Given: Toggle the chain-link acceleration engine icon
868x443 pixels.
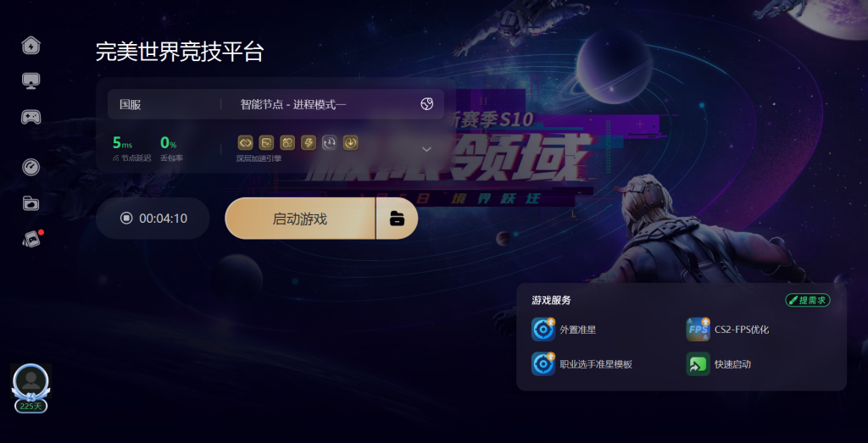Looking at the screenshot, I should click(x=245, y=142).
